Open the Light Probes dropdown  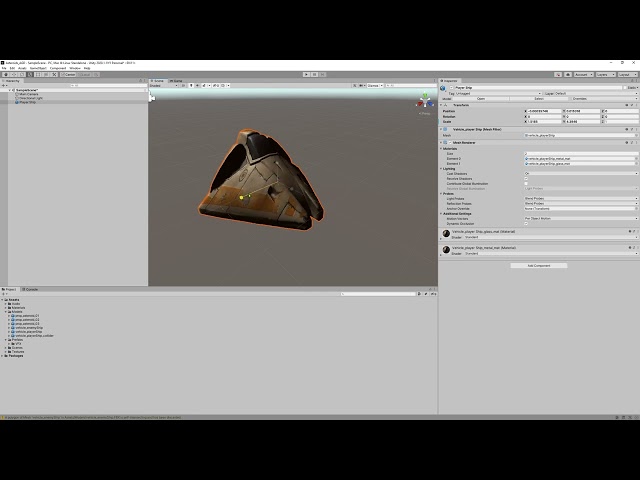tap(581, 198)
